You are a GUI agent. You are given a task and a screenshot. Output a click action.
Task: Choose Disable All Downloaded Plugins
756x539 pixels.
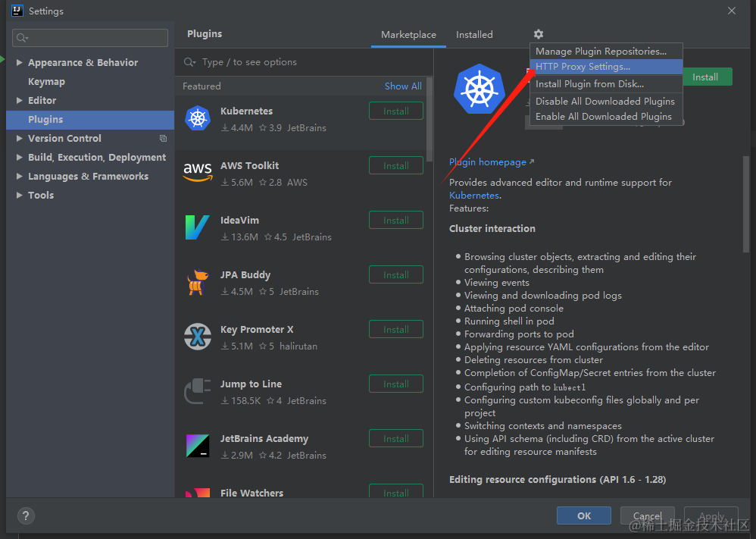606,102
